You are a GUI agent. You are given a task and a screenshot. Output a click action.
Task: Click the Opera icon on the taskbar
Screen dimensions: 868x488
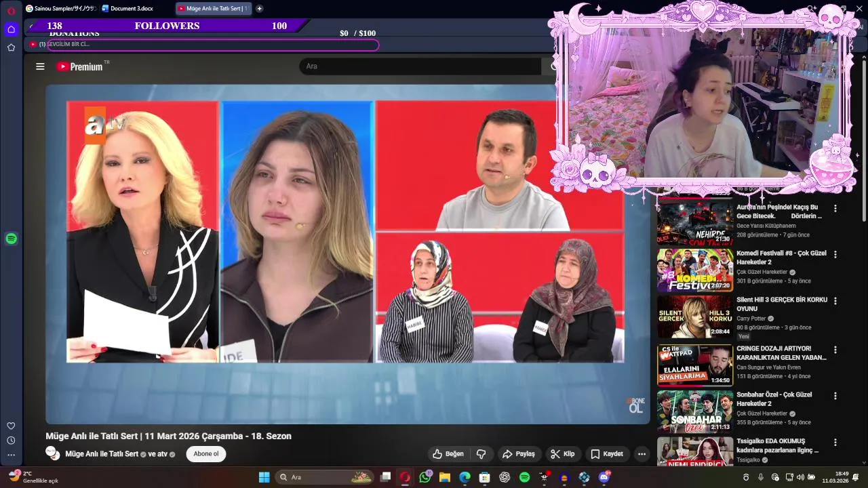tap(405, 477)
